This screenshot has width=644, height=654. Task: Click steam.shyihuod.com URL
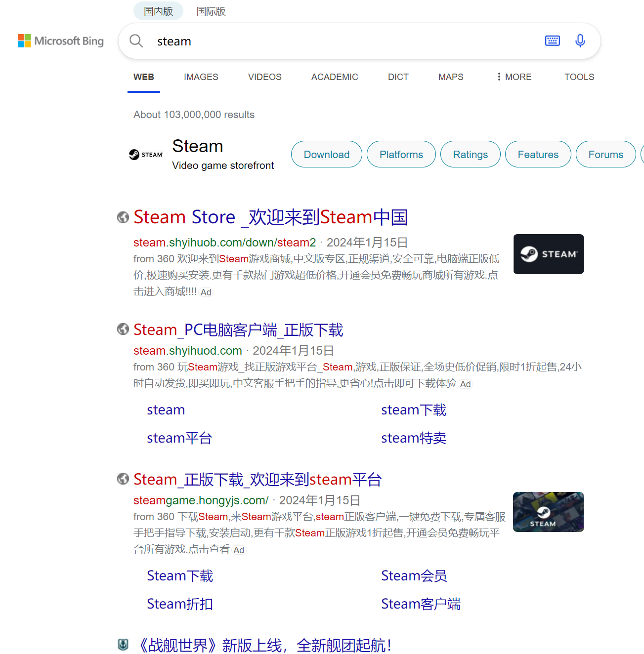pyautogui.click(x=188, y=351)
